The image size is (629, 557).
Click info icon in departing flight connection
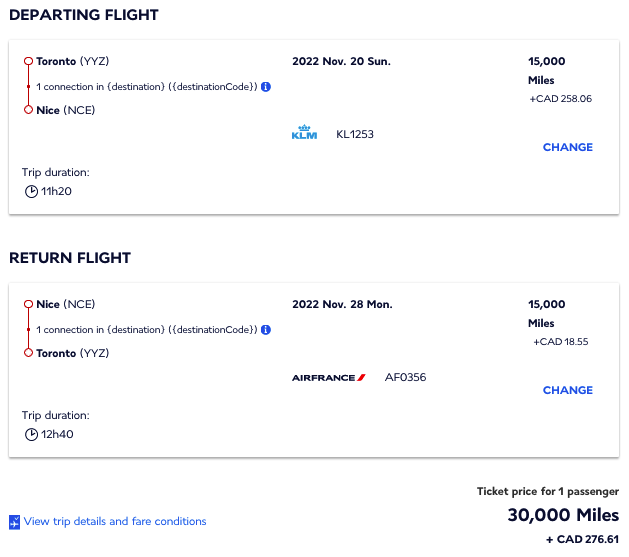coord(266,87)
